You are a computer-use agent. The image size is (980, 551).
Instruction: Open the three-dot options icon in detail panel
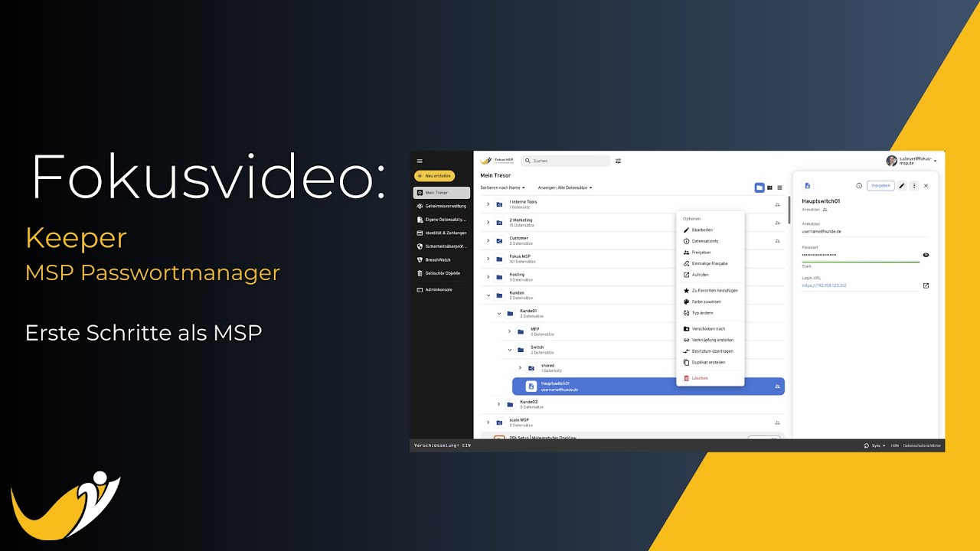coord(914,186)
